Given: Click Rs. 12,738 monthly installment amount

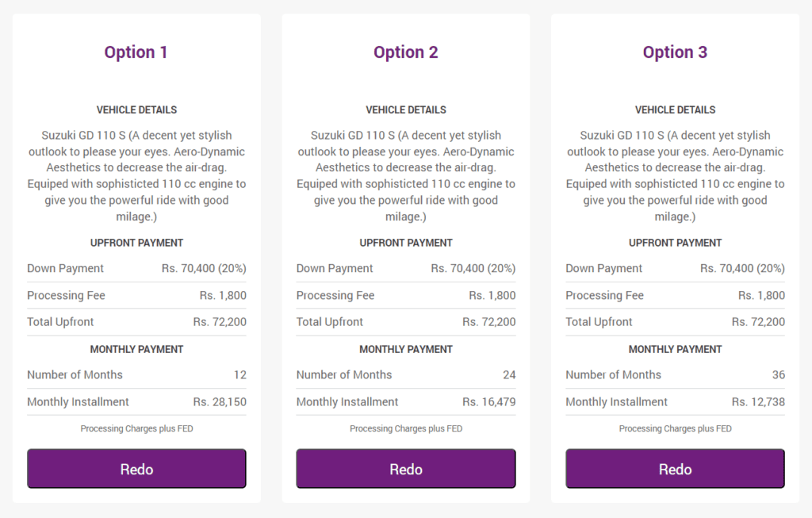Looking at the screenshot, I should (758, 401).
